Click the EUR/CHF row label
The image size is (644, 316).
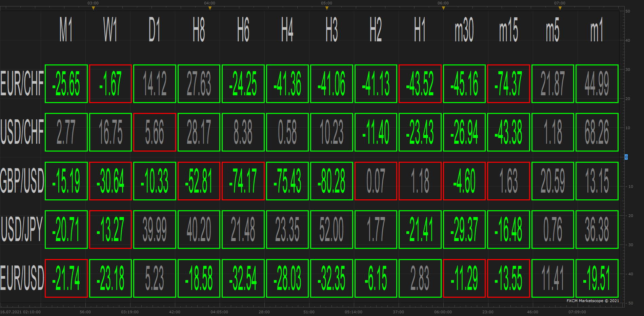tap(22, 83)
